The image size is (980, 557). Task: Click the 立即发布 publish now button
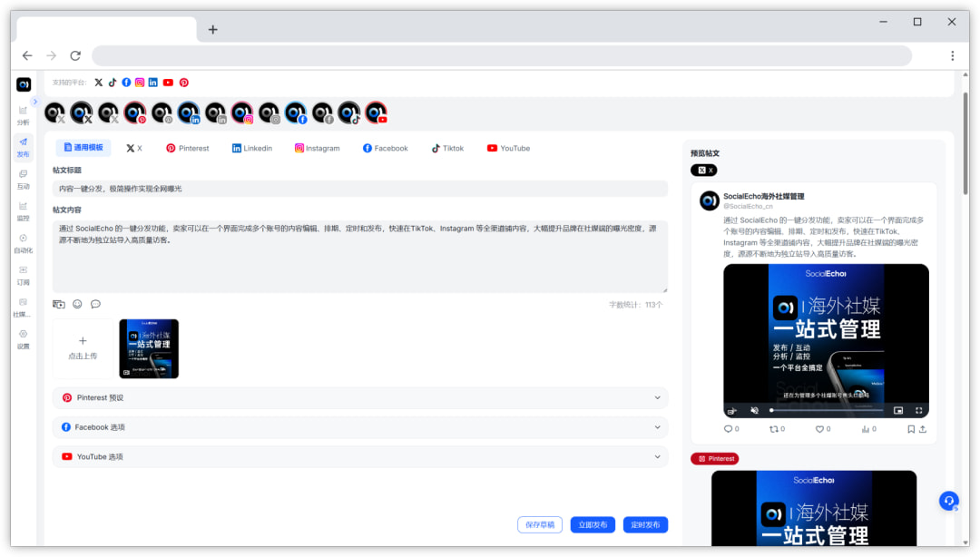point(593,524)
